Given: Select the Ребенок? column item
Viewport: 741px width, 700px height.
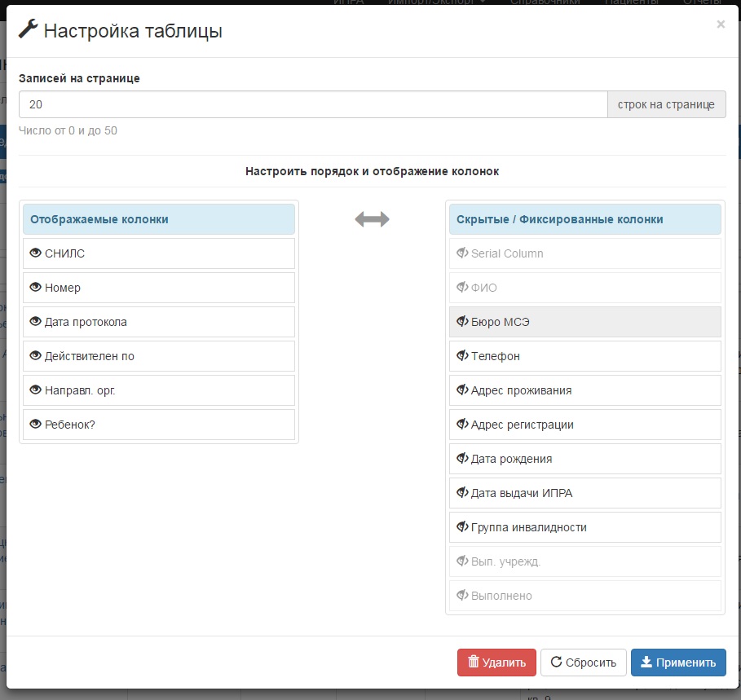Looking at the screenshot, I should 159,425.
